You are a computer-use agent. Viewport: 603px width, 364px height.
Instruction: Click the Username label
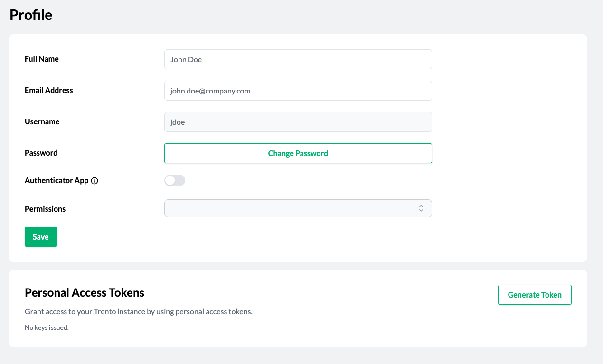coord(42,121)
